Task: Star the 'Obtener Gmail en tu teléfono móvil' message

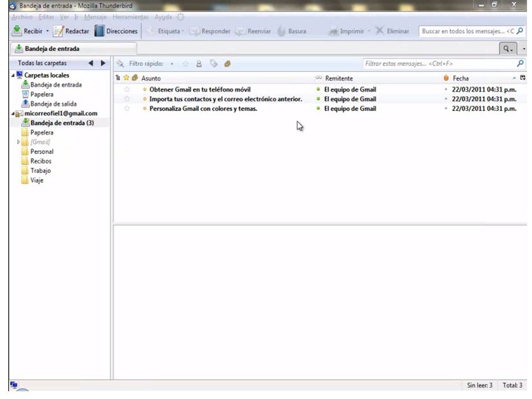Action: 127,89
